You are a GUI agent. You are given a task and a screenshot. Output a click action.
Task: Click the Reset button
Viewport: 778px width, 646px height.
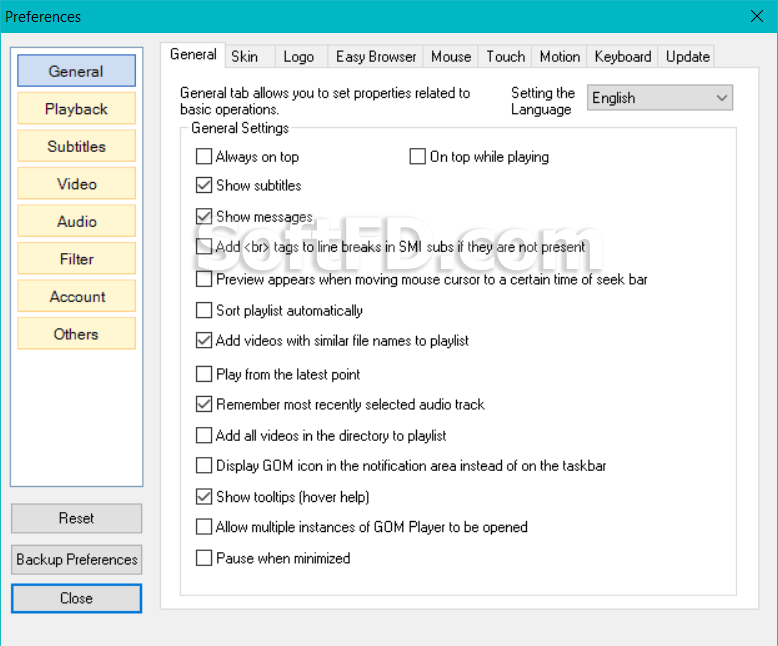[x=76, y=518]
